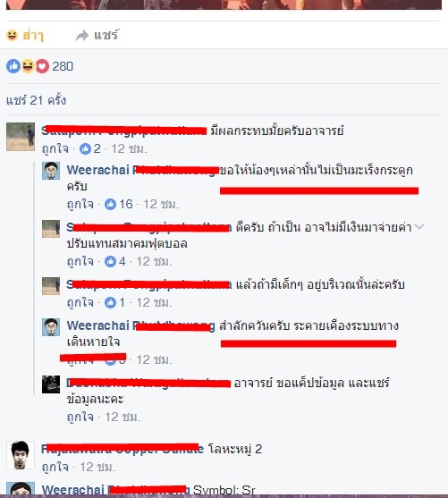
Task: Like the first comment asking อาจารย์ about effects
Action: click(55, 148)
